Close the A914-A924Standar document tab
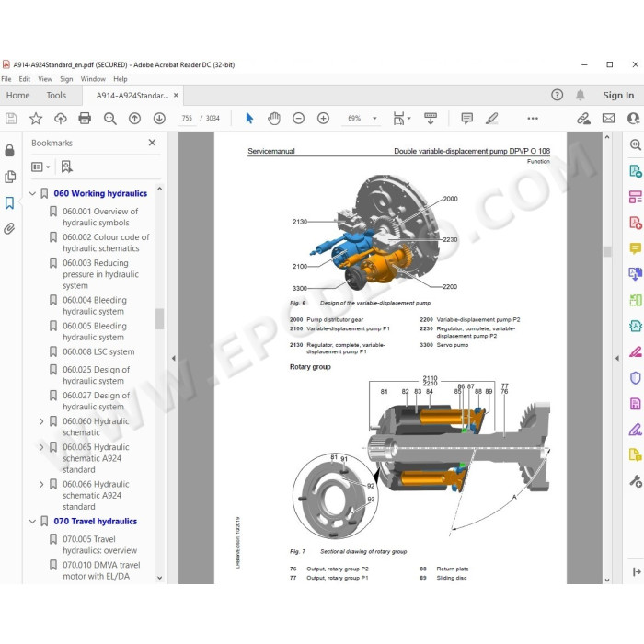This screenshot has height=644, width=644. tap(176, 96)
